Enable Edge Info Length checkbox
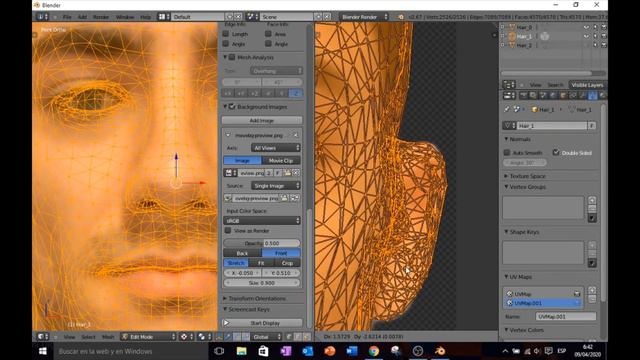The width and height of the screenshot is (640, 360). (x=226, y=34)
